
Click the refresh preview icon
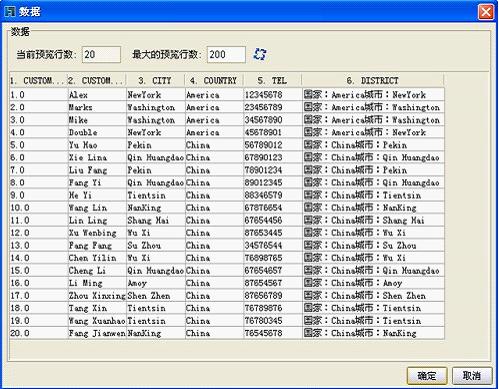[259, 54]
